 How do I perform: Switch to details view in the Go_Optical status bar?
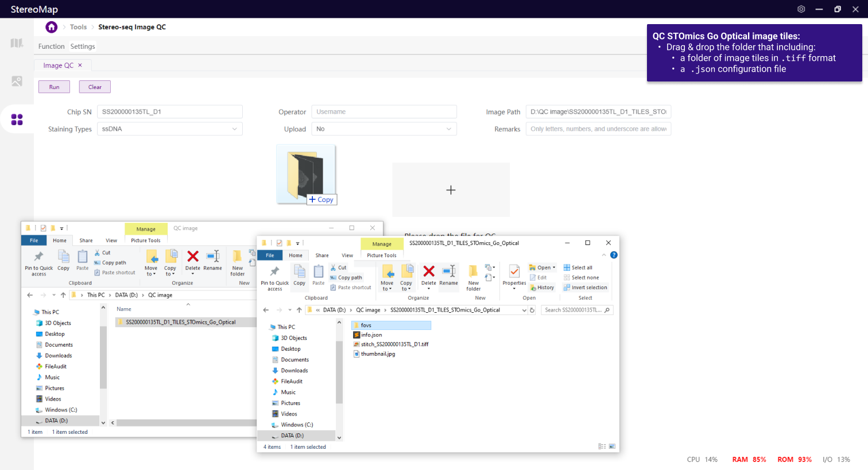[601, 446]
